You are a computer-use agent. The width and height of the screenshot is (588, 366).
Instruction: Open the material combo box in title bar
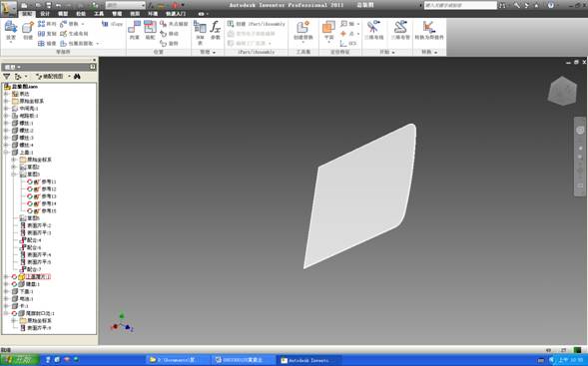[x=125, y=5]
